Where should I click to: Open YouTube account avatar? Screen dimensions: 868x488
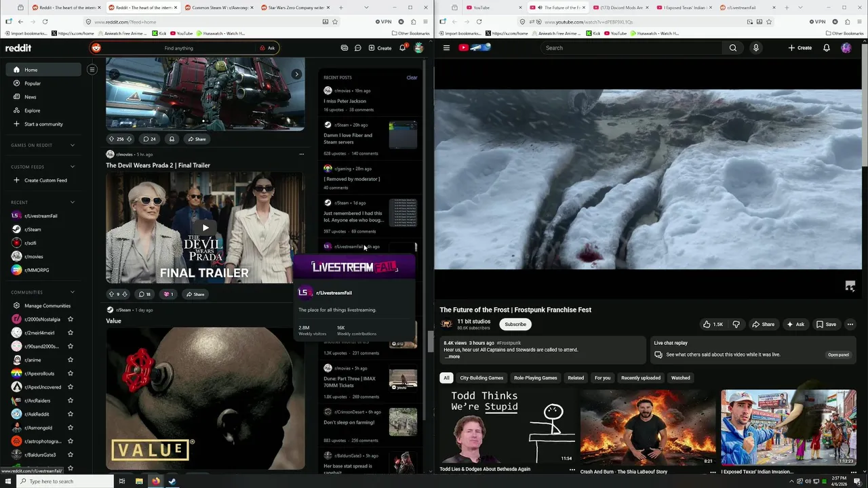846,48
